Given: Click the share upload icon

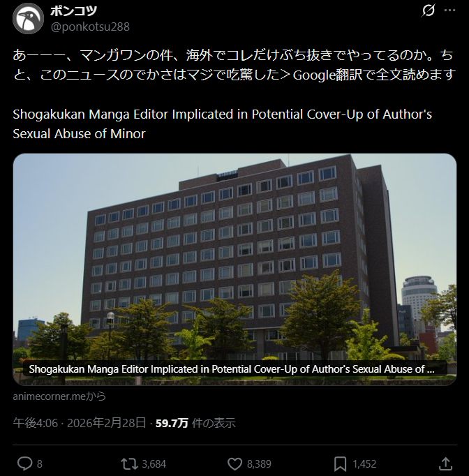Looking at the screenshot, I should (446, 463).
